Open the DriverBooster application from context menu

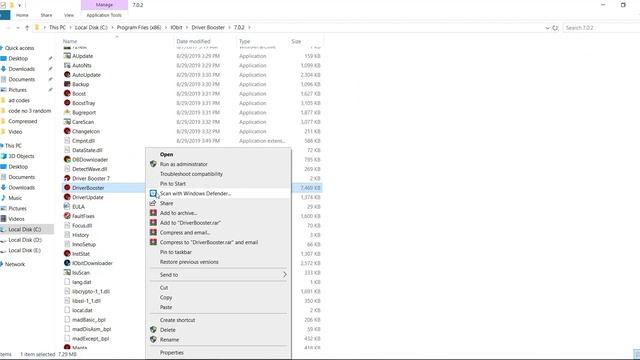pos(167,154)
